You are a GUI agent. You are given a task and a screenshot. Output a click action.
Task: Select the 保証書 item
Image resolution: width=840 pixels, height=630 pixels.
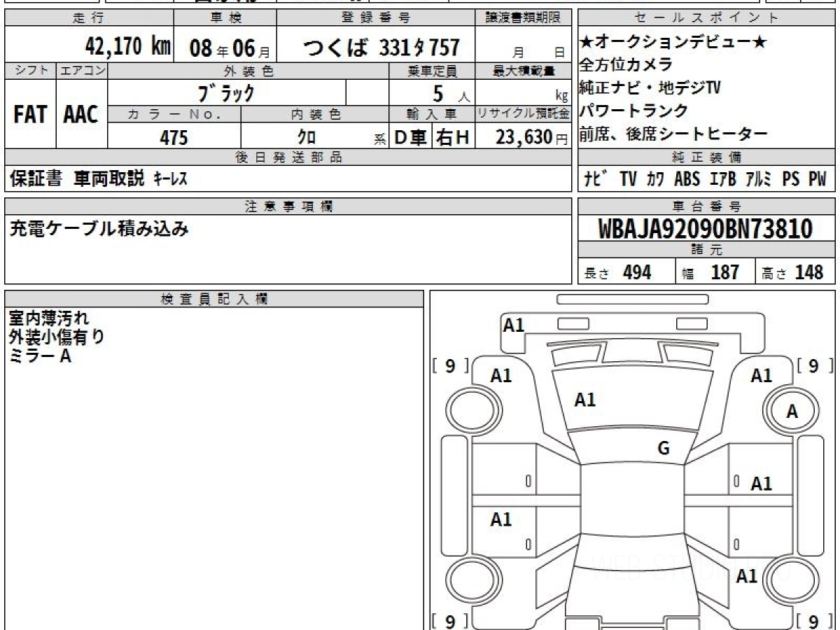click(x=36, y=179)
